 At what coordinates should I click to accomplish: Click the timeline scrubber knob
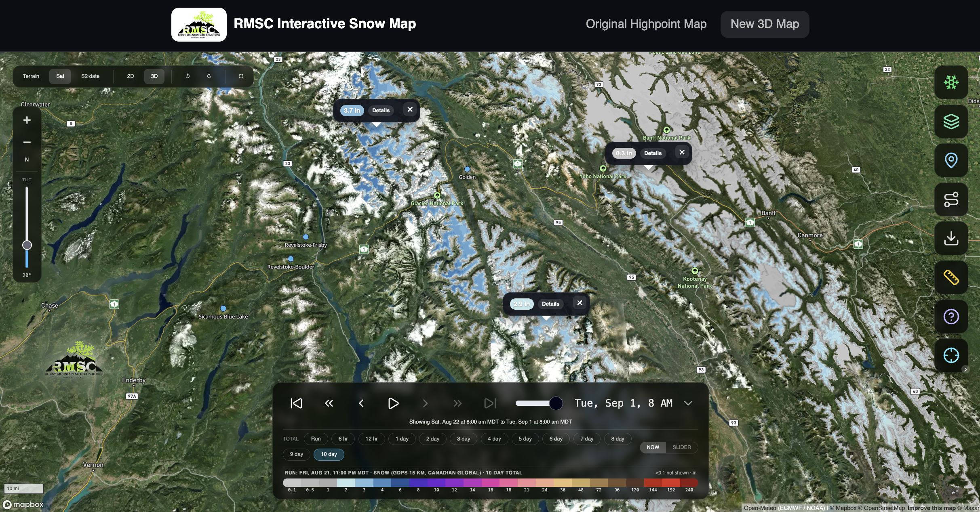(556, 403)
